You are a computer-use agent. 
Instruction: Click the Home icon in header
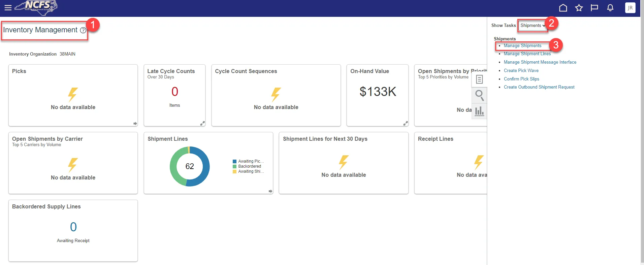[563, 8]
